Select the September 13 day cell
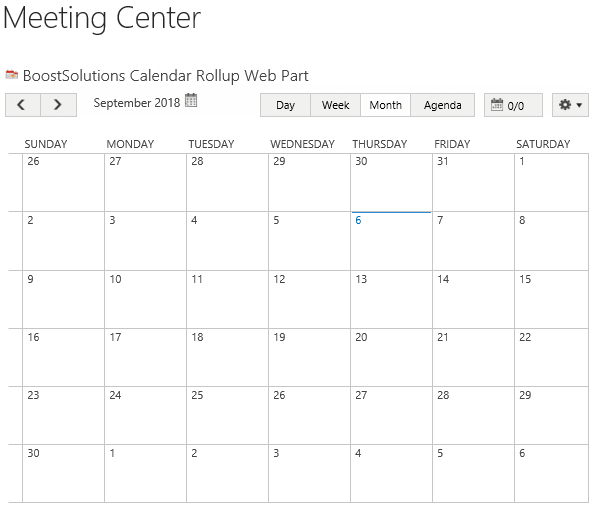Image resolution: width=597 pixels, height=506 pixels. tap(391, 300)
